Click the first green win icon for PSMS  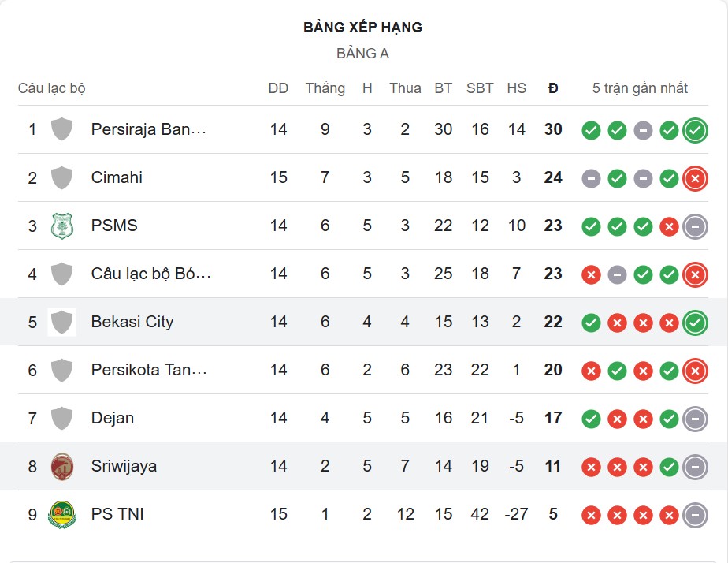589,226
